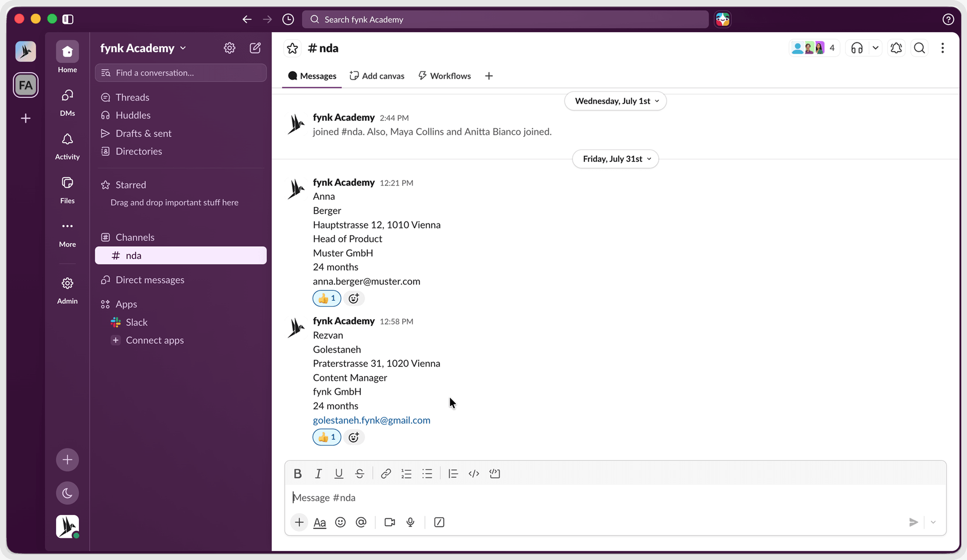Open Admin settings in left rail
The width and height of the screenshot is (967, 560).
(x=68, y=290)
